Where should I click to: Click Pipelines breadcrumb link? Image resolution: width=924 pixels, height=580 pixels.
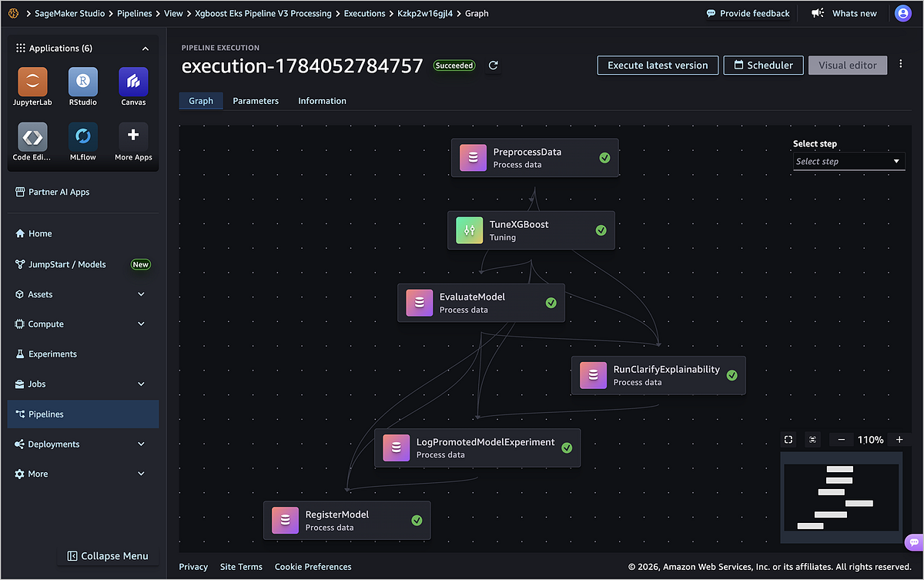coord(136,13)
